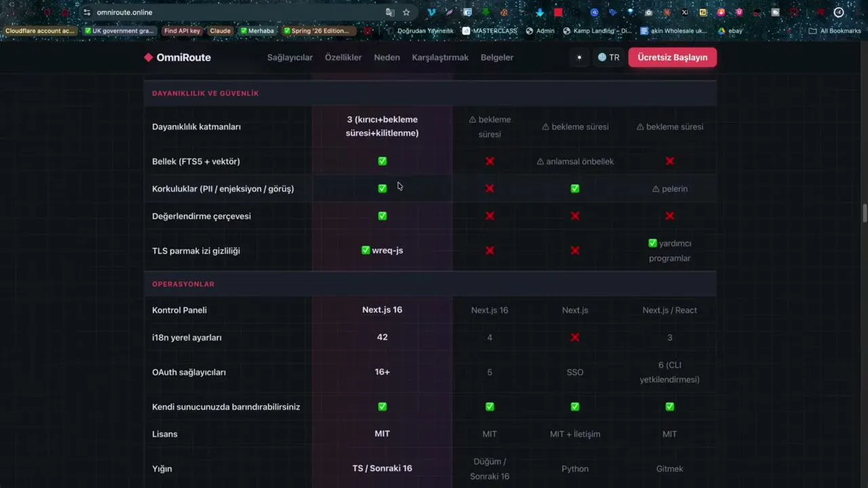This screenshot has height=488, width=868.
Task: Click the Değerlendirme çerçevesi row label
Action: coord(201,216)
